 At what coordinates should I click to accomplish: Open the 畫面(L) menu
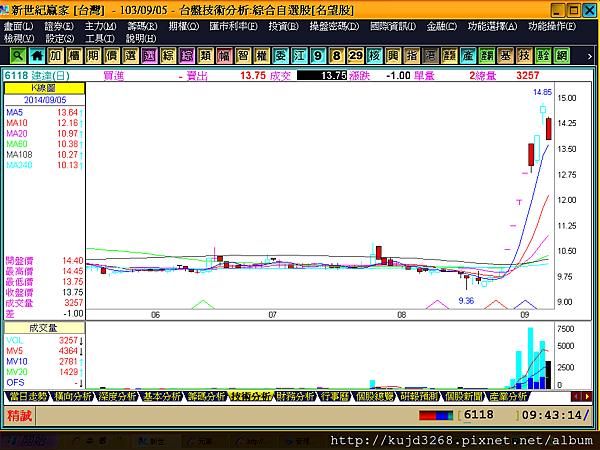click(x=18, y=26)
